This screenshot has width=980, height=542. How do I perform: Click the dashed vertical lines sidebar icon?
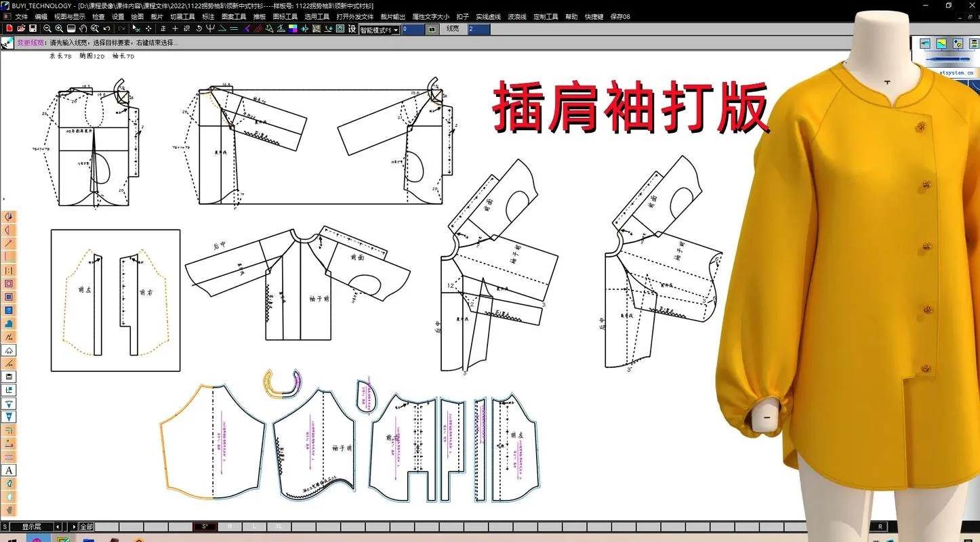(9, 270)
